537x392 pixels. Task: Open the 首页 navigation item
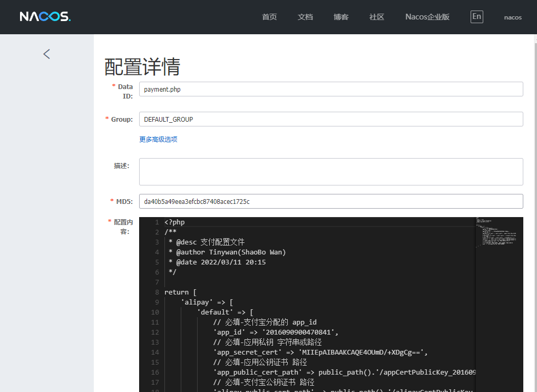[269, 17]
